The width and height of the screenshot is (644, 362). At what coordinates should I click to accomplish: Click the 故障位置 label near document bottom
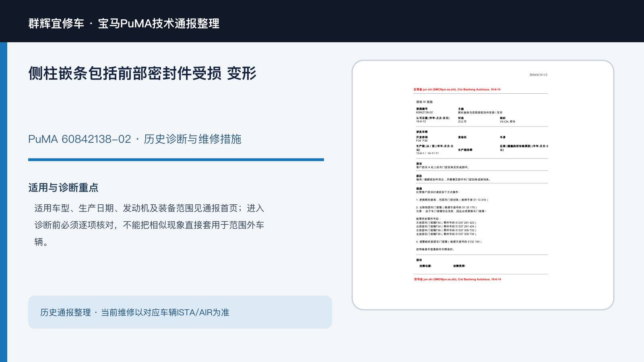pyautogui.click(x=425, y=266)
